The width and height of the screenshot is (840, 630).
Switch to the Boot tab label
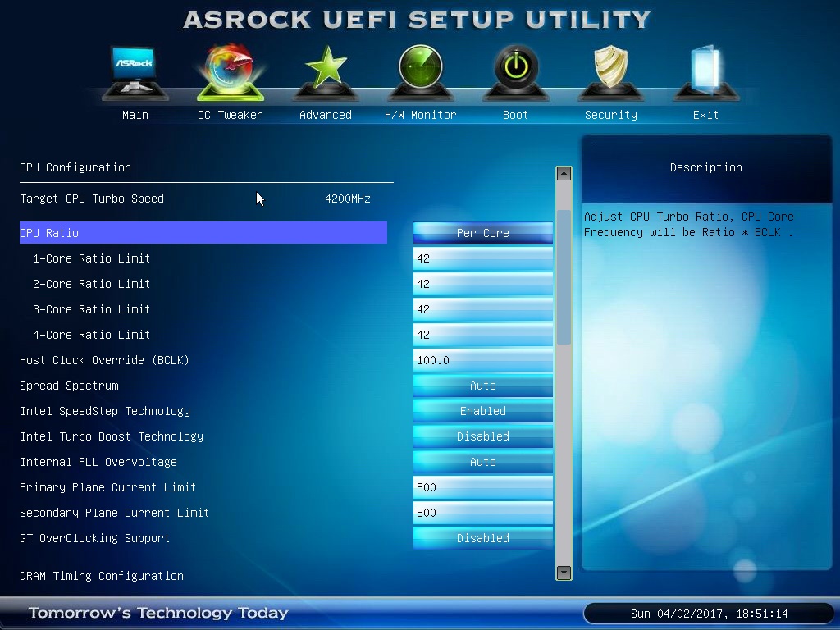(515, 115)
